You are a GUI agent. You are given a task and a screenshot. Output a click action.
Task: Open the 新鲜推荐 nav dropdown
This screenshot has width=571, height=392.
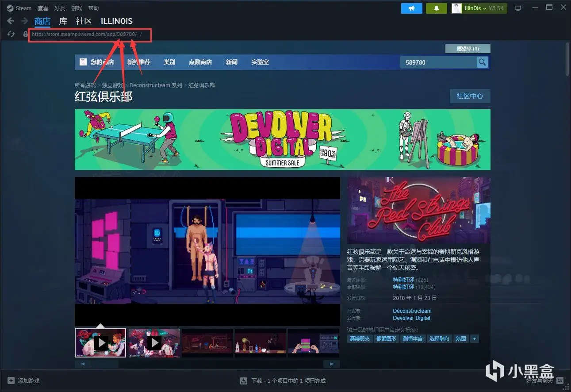pos(138,62)
